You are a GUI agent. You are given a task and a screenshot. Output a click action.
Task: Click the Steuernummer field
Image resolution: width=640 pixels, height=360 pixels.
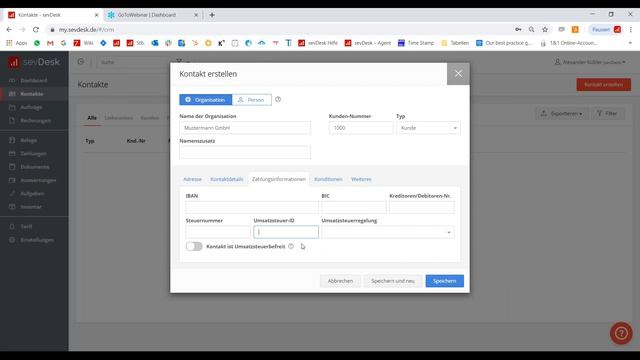[218, 232]
